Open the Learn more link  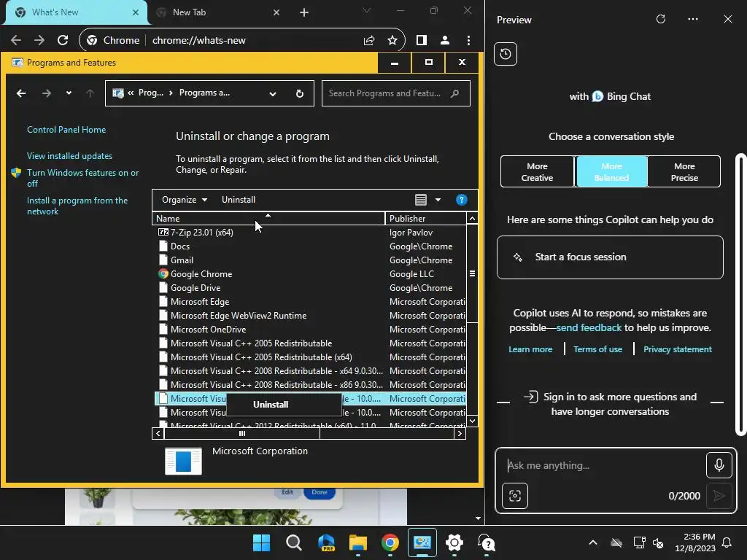pyautogui.click(x=530, y=349)
